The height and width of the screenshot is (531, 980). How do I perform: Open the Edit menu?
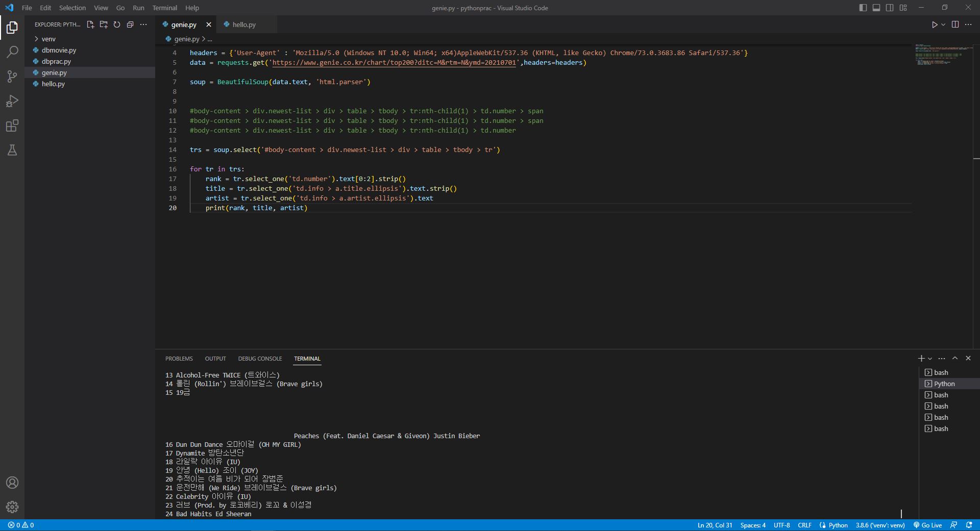click(x=45, y=8)
